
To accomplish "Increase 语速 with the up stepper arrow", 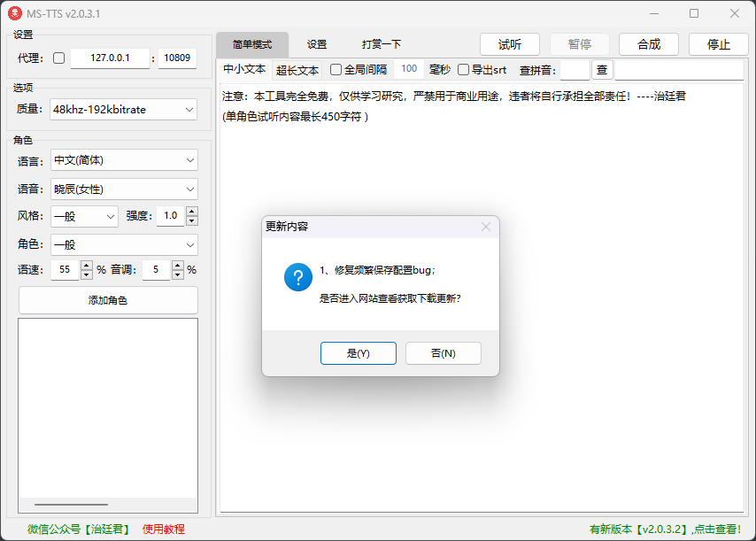I will click(86, 265).
